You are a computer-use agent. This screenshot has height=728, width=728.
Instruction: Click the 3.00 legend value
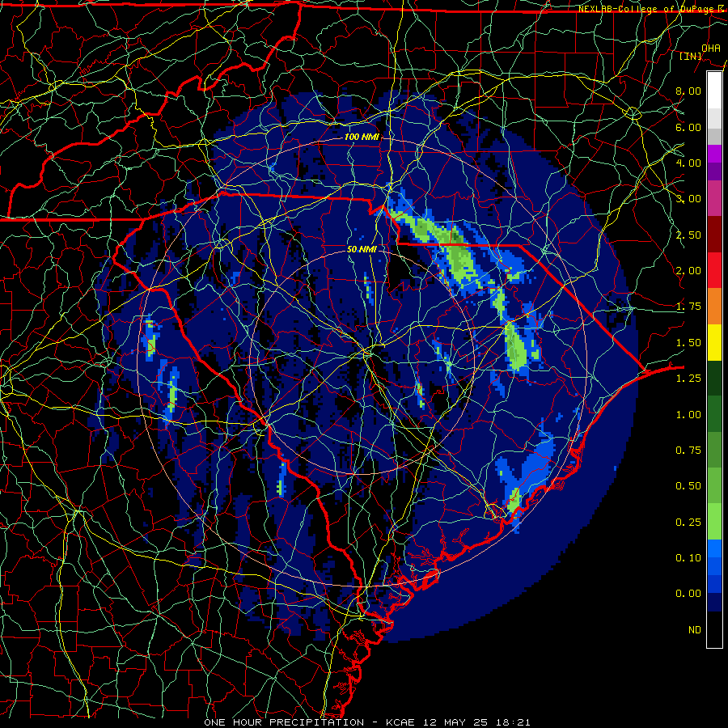pos(688,199)
